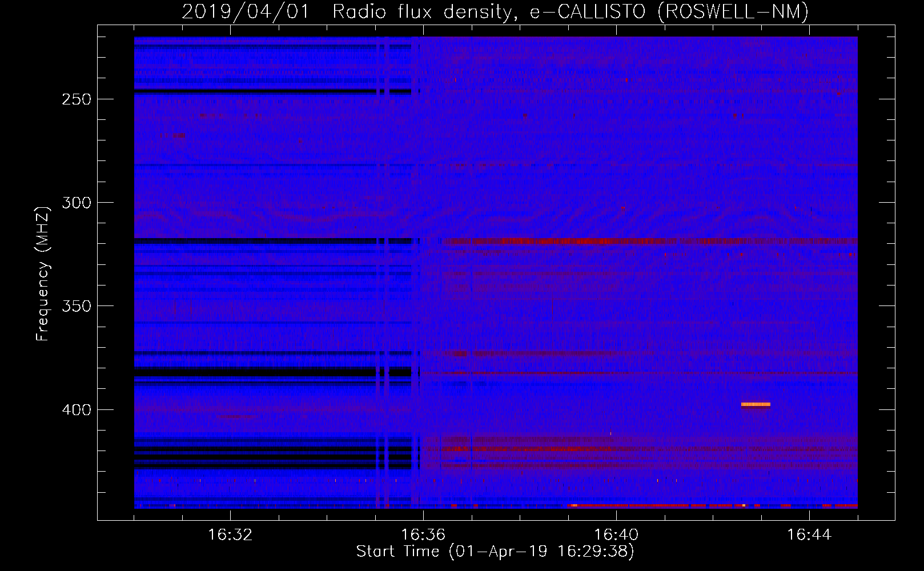
Task: Click the 16:40 time tick label
Action: [x=616, y=535]
